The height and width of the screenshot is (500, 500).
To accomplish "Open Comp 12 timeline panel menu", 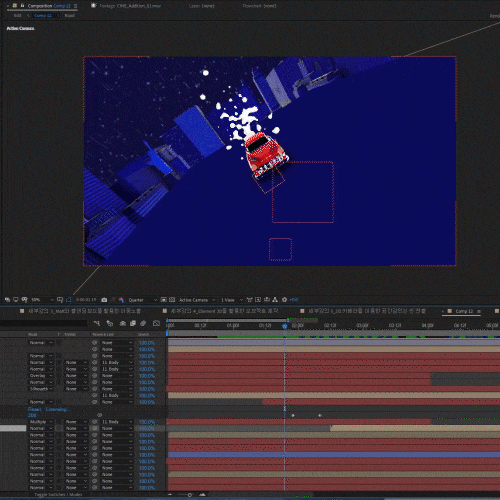I will click(479, 311).
